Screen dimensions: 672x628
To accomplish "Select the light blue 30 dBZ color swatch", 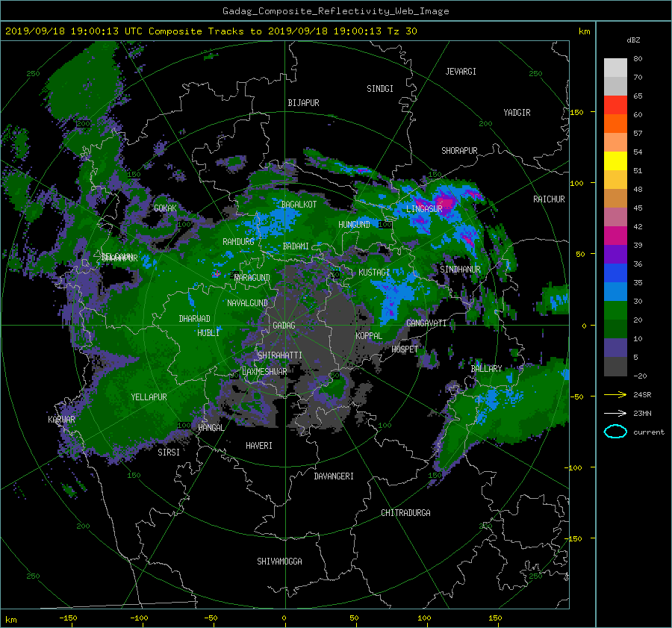I will point(615,291).
